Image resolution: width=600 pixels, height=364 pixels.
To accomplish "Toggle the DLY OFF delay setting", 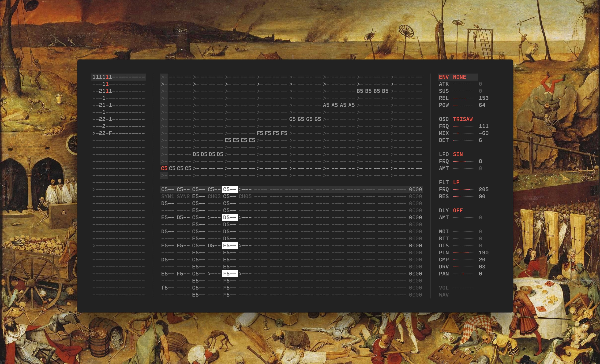I will 458,211.
